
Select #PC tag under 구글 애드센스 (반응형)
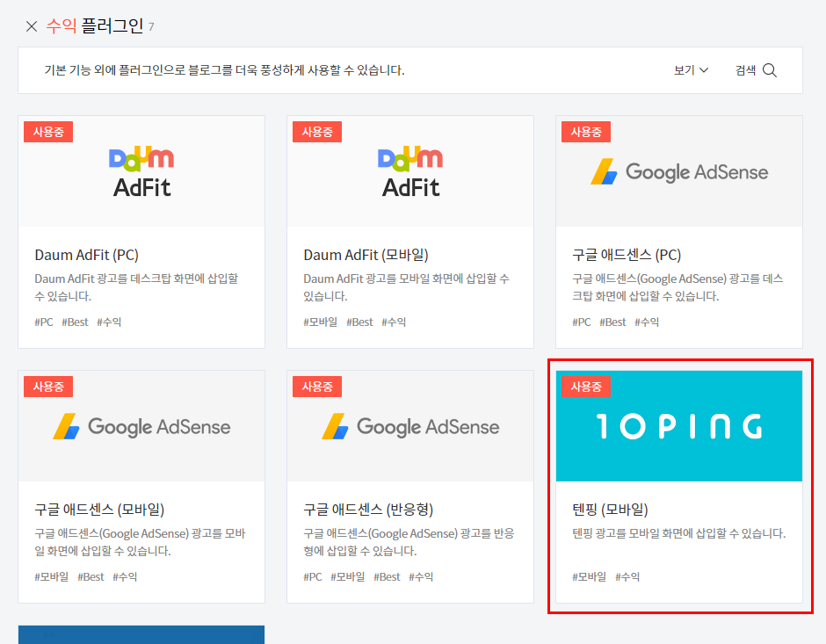[312, 577]
